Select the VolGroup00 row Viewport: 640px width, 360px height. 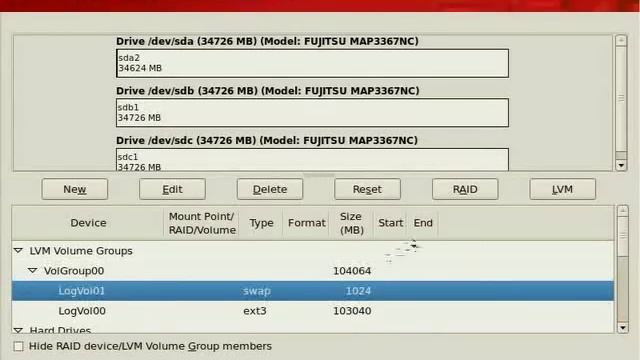[x=313, y=271]
